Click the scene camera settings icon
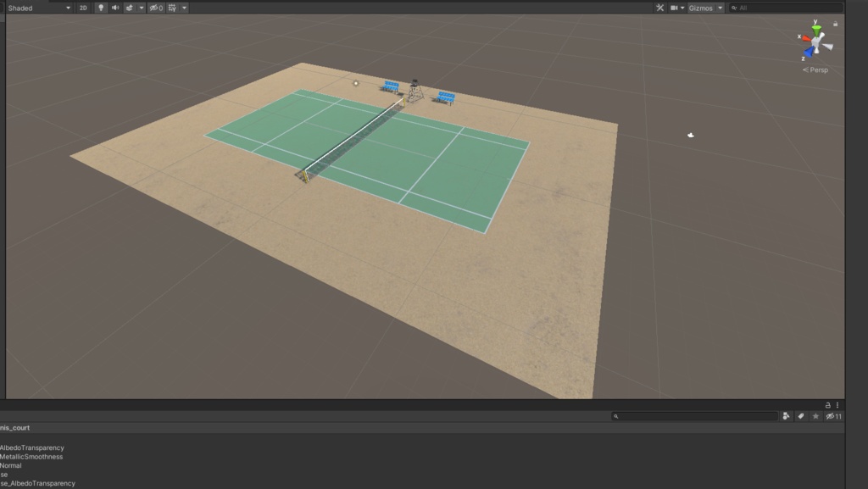868x489 pixels. [672, 7]
